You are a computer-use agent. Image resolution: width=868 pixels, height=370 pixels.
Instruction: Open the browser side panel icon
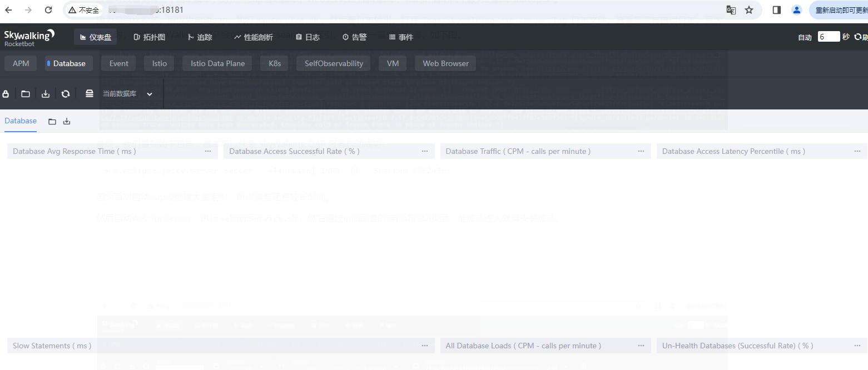(x=777, y=10)
